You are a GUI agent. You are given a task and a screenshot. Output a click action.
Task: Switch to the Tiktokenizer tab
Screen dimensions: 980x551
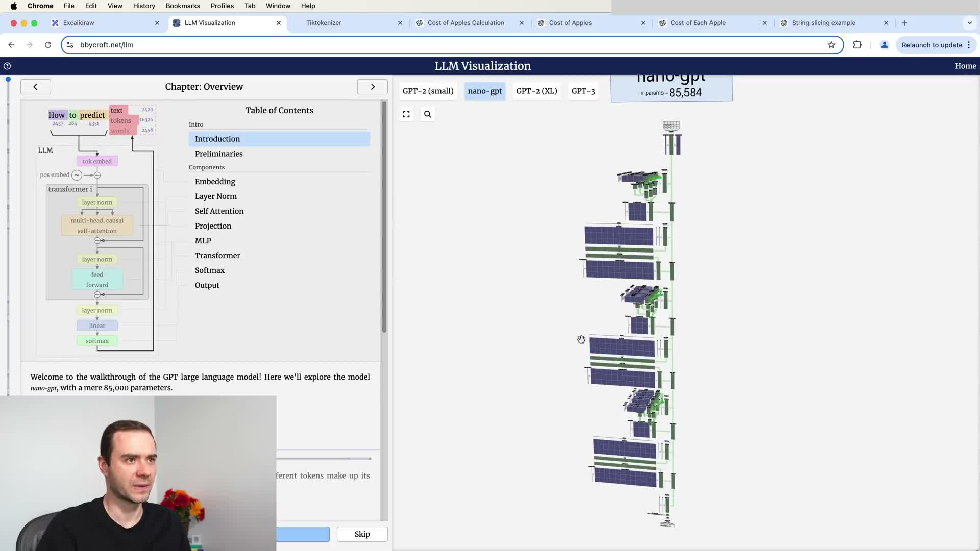[324, 23]
